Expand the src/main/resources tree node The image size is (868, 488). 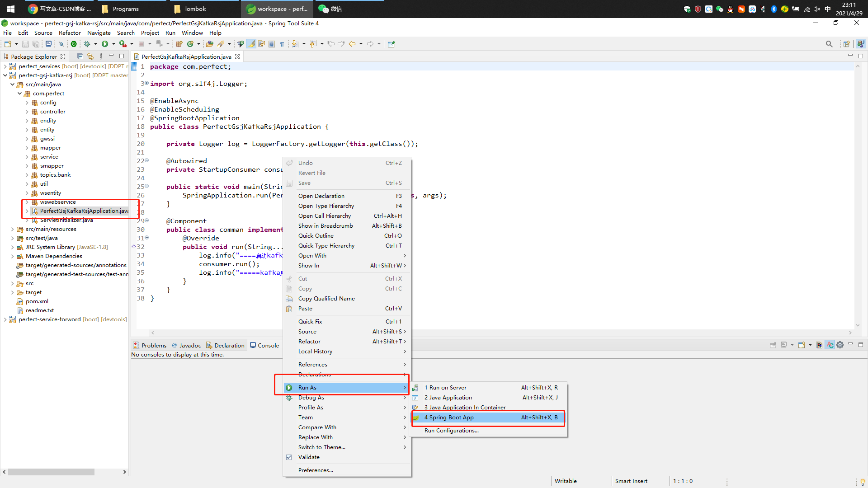point(12,229)
